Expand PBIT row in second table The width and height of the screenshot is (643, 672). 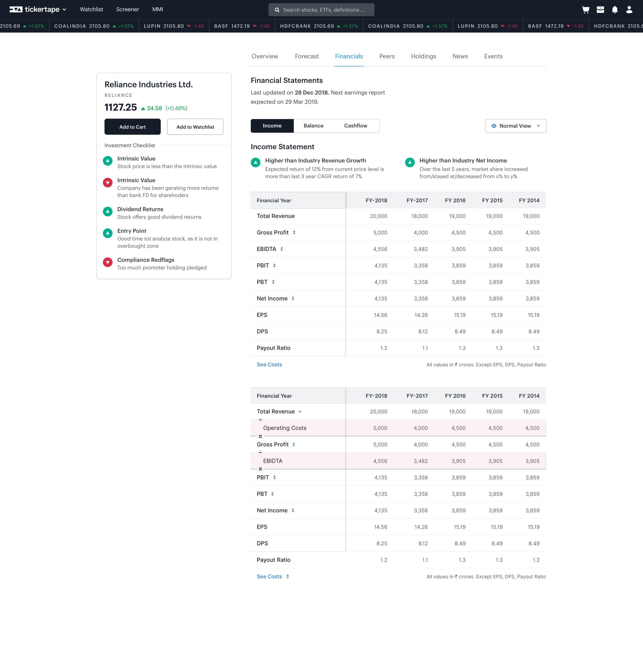coord(274,477)
